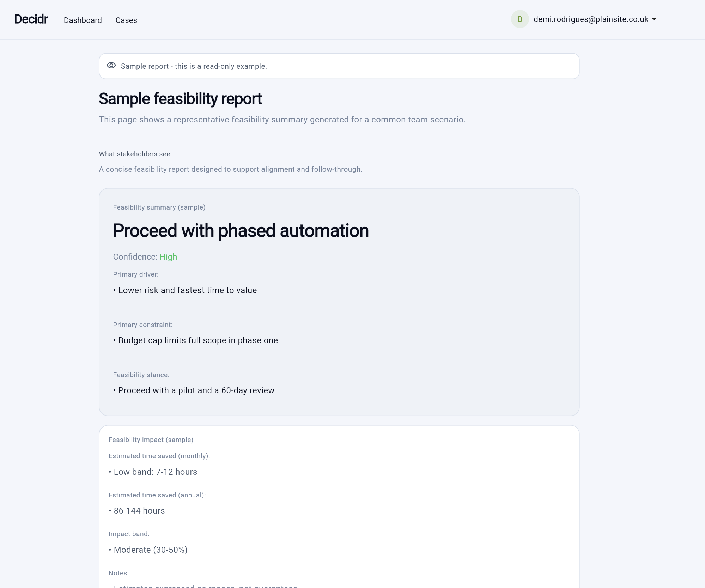Click the green D user avatar
This screenshot has width=705, height=588.
(x=519, y=19)
